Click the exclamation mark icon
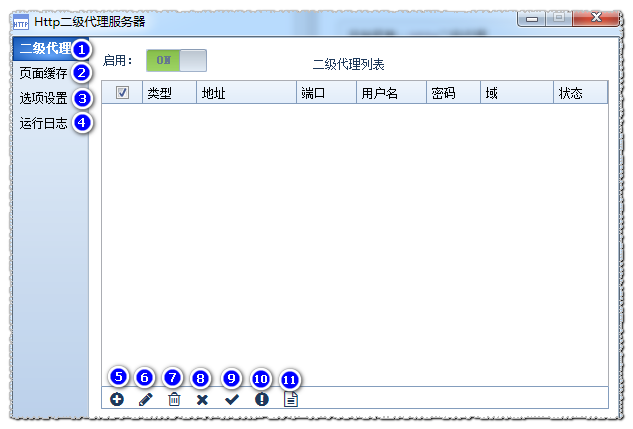Screen dimensions: 633x429 tap(262, 399)
